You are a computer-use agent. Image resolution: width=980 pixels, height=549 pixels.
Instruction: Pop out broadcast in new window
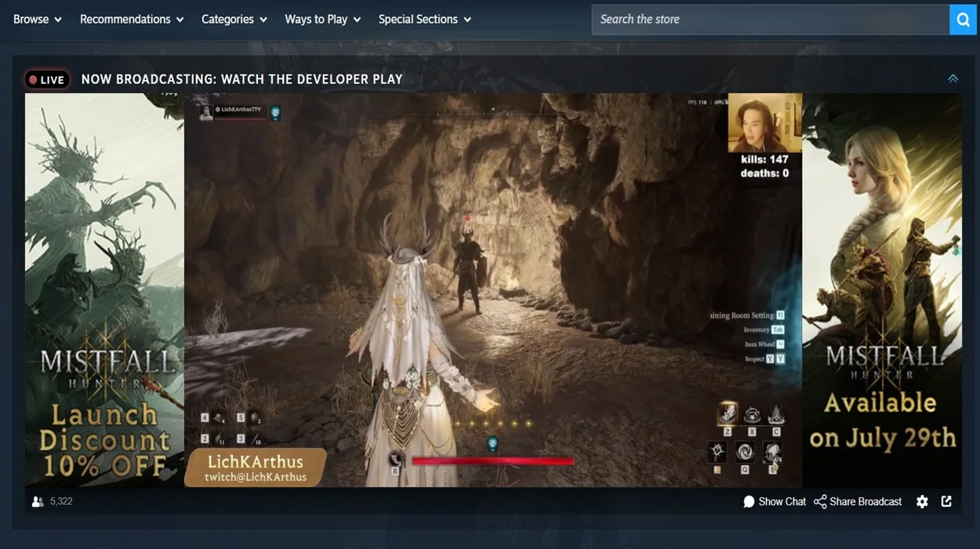[946, 501]
